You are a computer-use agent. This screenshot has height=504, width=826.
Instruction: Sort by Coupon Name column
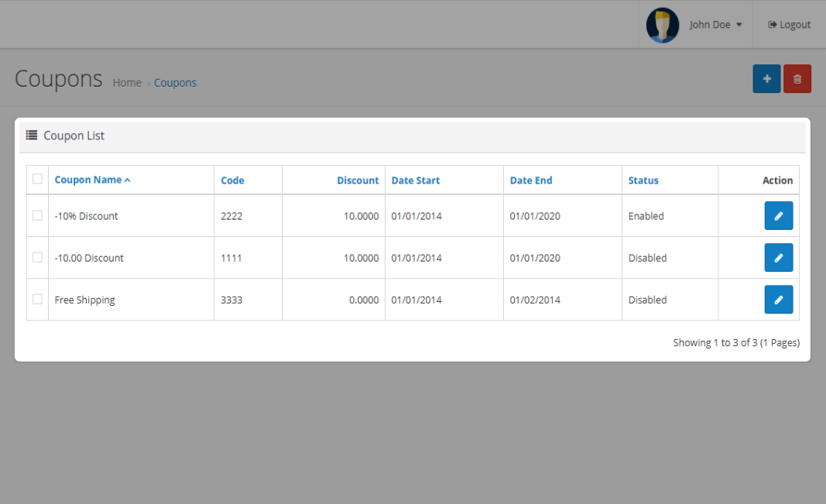(x=88, y=180)
